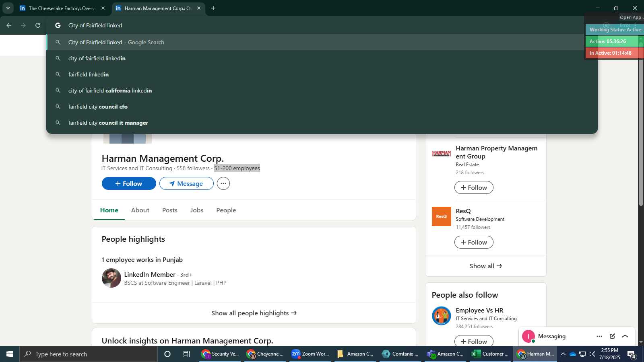Open Comtanix app from taskbar
Screen dimensions: 644x362
pyautogui.click(x=400, y=354)
